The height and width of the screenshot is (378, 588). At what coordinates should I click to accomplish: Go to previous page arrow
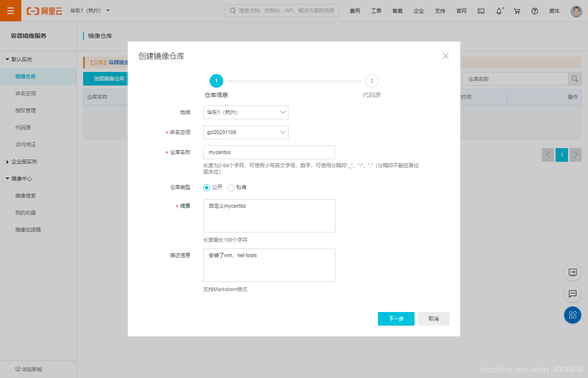[x=548, y=155]
